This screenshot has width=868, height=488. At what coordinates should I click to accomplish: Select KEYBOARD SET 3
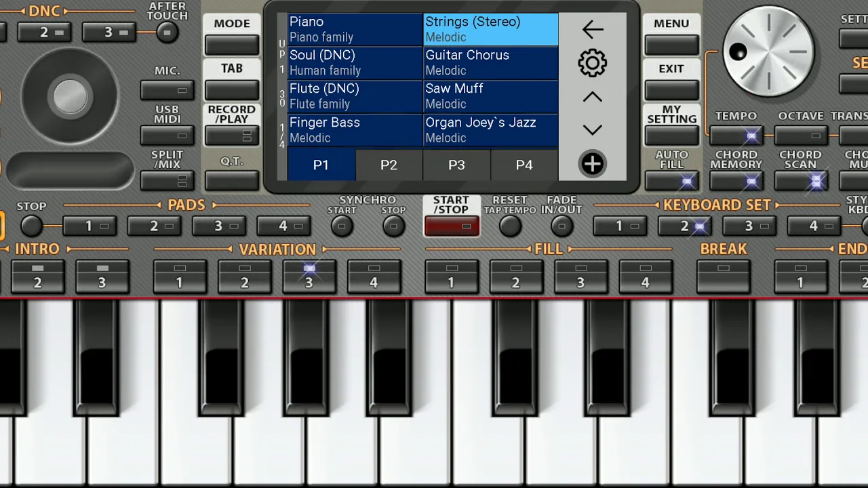pos(749,226)
